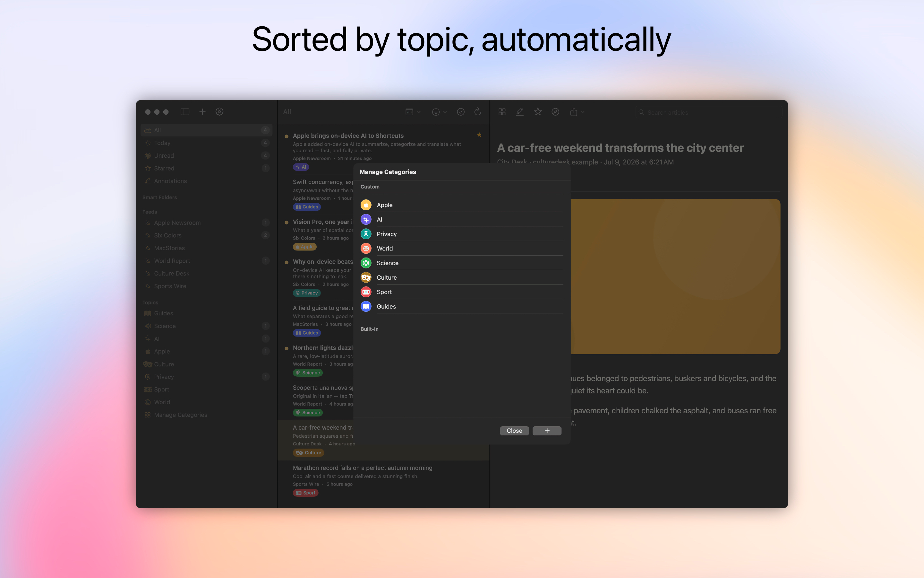Select the Sport row in Manage Categories
Image resolution: width=924 pixels, height=578 pixels.
click(462, 292)
